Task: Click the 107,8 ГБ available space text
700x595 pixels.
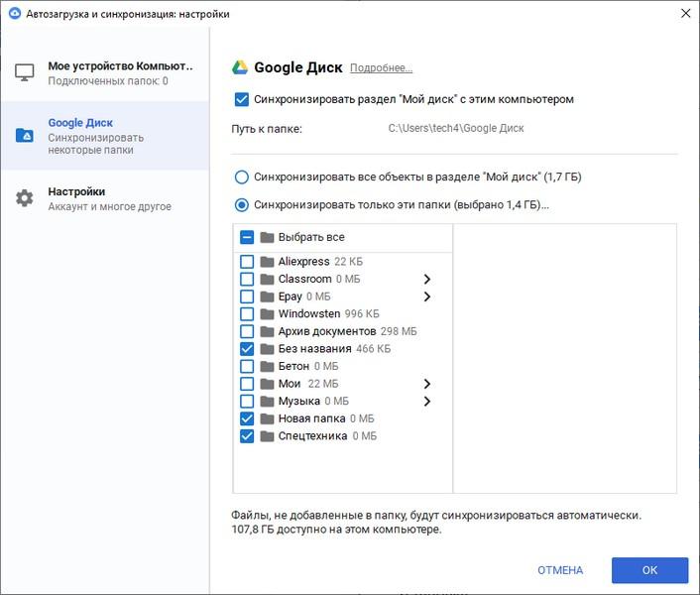Action: coord(336,530)
